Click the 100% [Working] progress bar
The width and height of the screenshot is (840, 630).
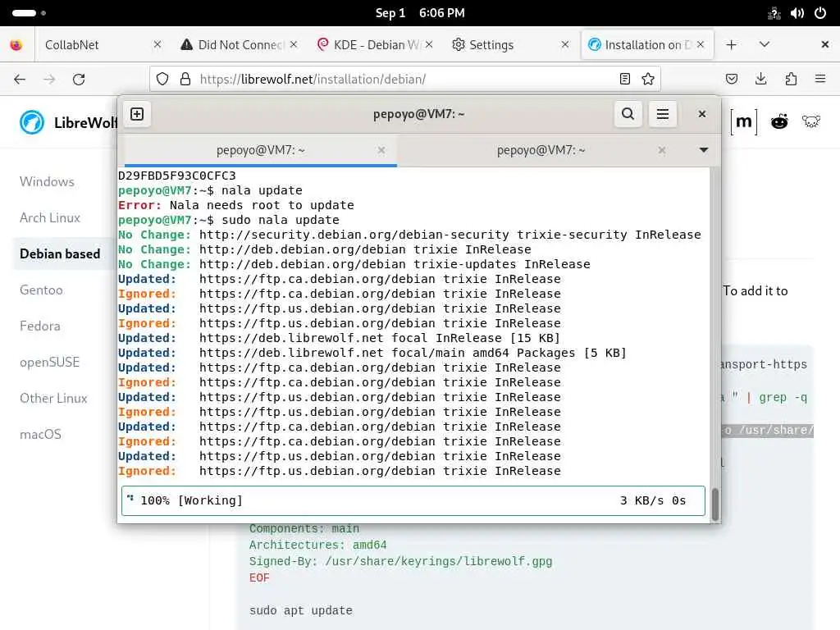coord(413,501)
